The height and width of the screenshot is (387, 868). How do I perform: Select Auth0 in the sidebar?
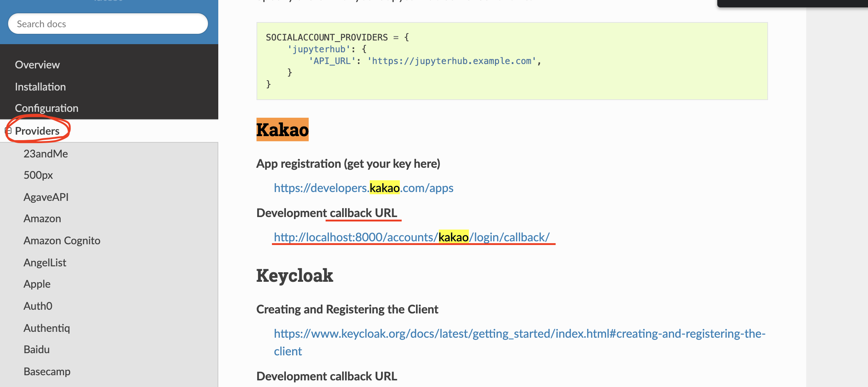38,306
